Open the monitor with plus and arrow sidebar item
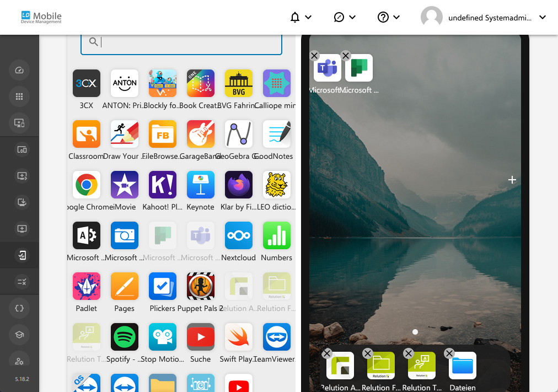The width and height of the screenshot is (558, 392). 22,176
